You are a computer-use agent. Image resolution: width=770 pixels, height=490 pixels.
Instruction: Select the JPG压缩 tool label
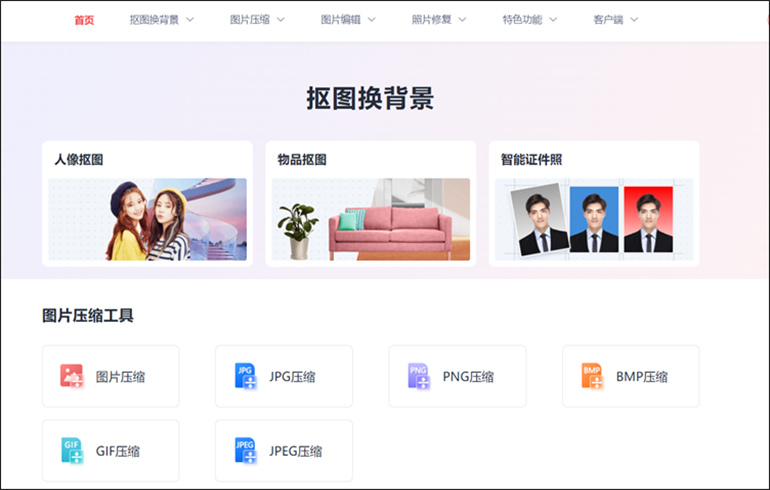click(292, 377)
